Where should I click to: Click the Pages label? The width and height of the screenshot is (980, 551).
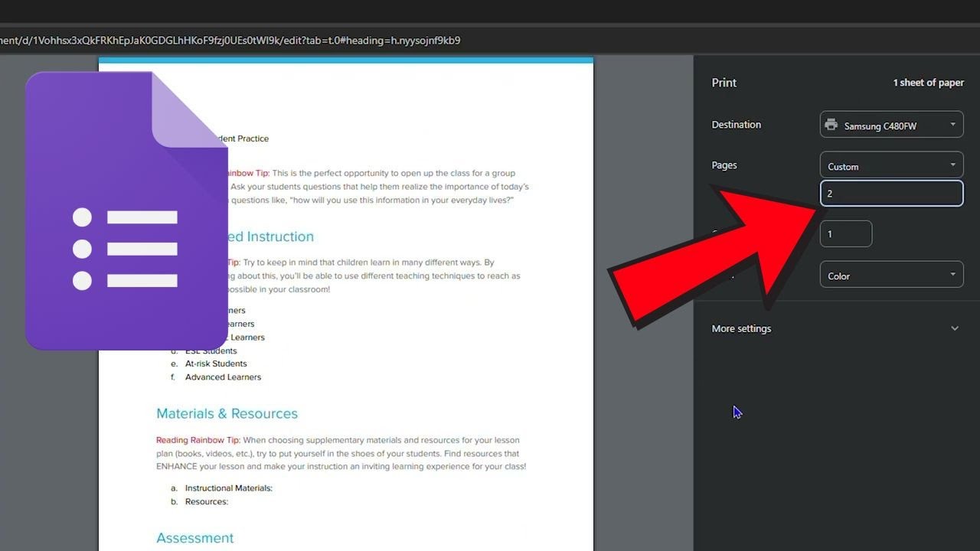coord(724,165)
